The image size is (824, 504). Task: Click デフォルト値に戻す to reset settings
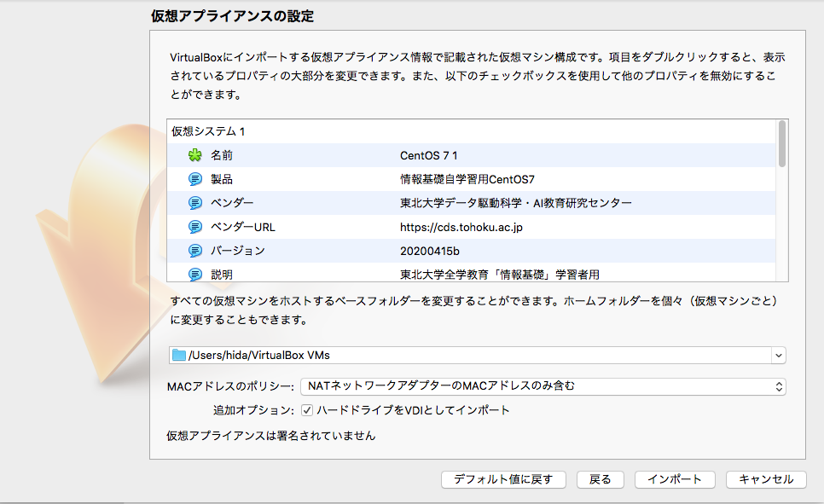(x=501, y=479)
